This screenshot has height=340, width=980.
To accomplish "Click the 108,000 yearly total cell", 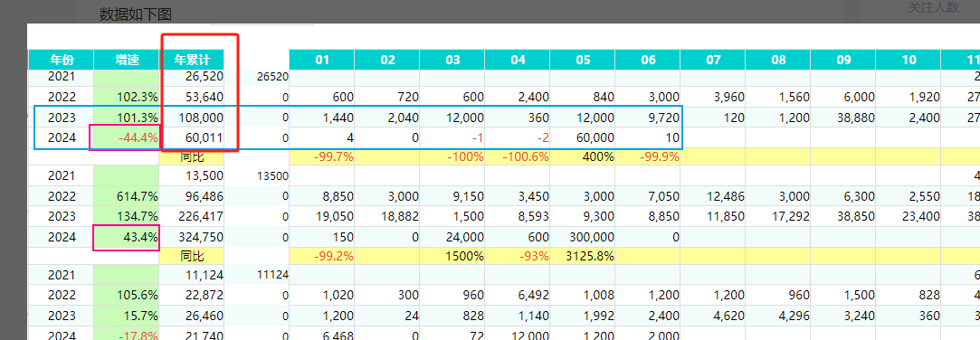I will [192, 118].
